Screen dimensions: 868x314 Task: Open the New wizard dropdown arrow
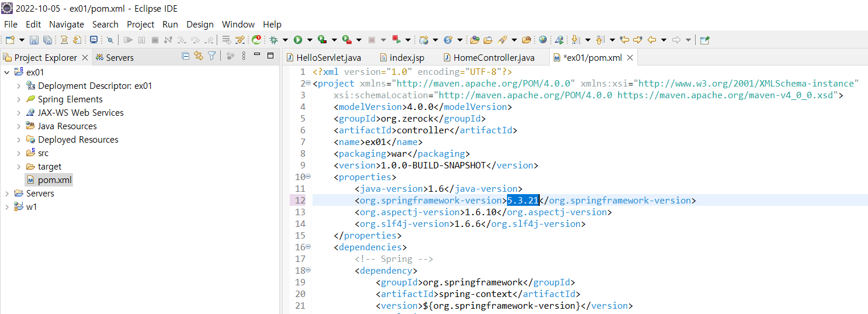click(x=22, y=40)
